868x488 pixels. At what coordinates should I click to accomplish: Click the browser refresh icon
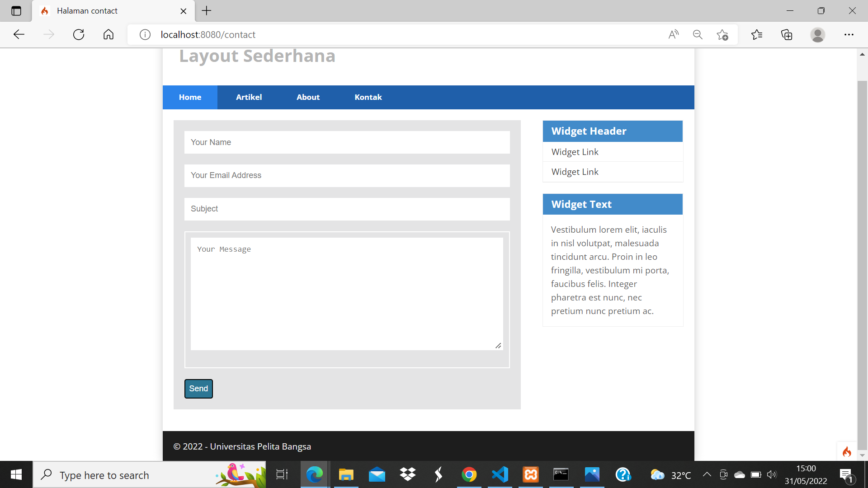click(79, 35)
